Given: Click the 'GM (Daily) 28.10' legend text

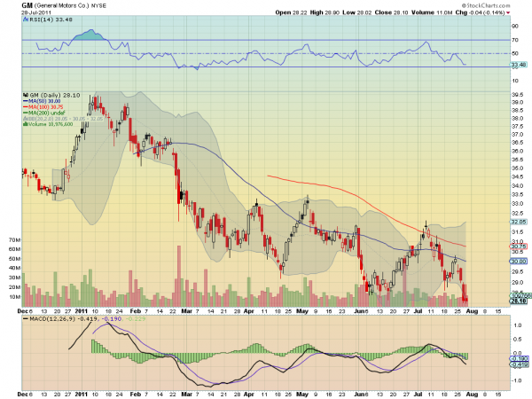Looking at the screenshot, I should tap(55, 96).
